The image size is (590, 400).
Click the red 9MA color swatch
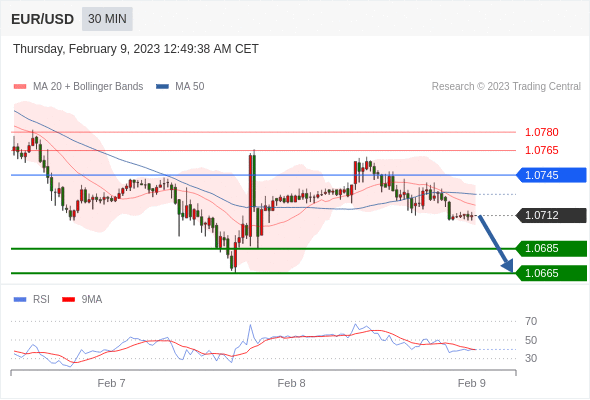click(68, 300)
